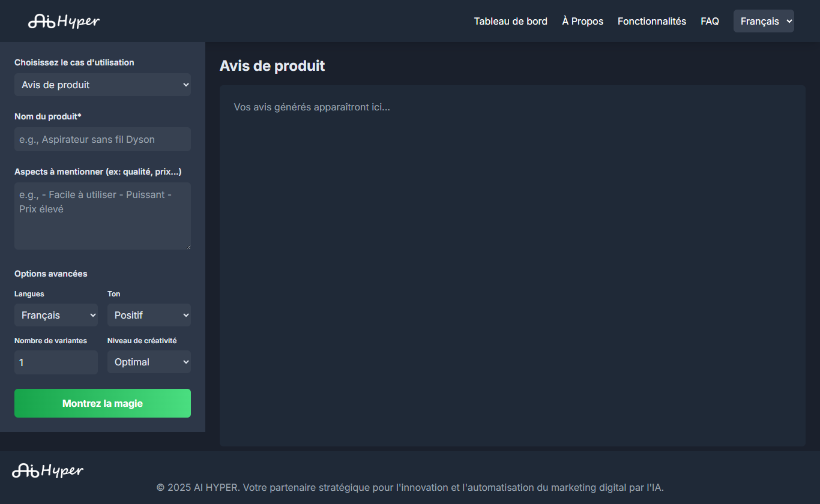Click the Ton label
Screen dimensions: 820x504
[x=114, y=294]
